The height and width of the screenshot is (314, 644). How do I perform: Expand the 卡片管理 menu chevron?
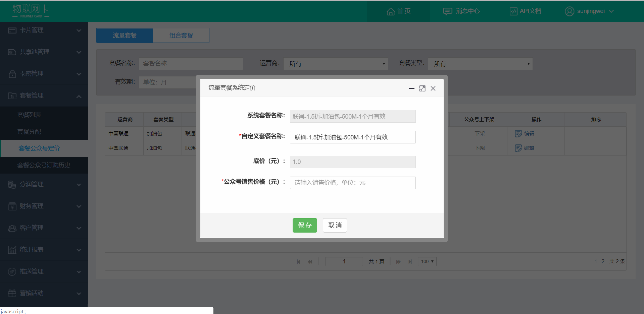79,31
